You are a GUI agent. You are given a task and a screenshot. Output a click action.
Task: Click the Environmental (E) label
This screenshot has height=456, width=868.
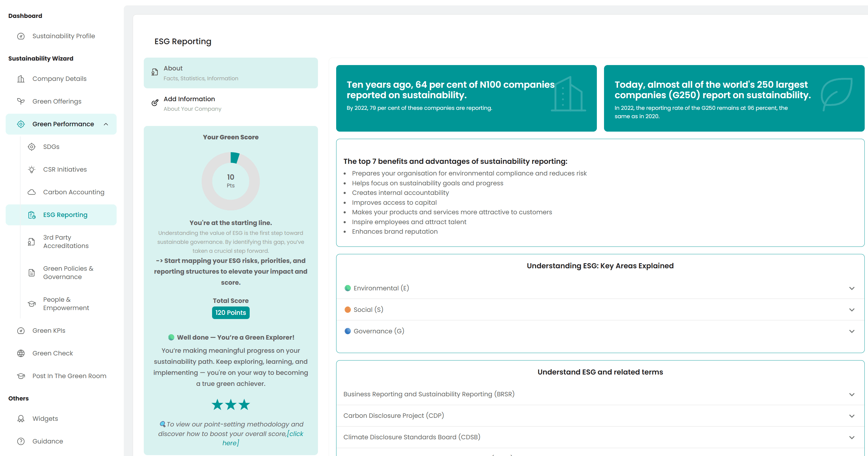[x=381, y=288]
